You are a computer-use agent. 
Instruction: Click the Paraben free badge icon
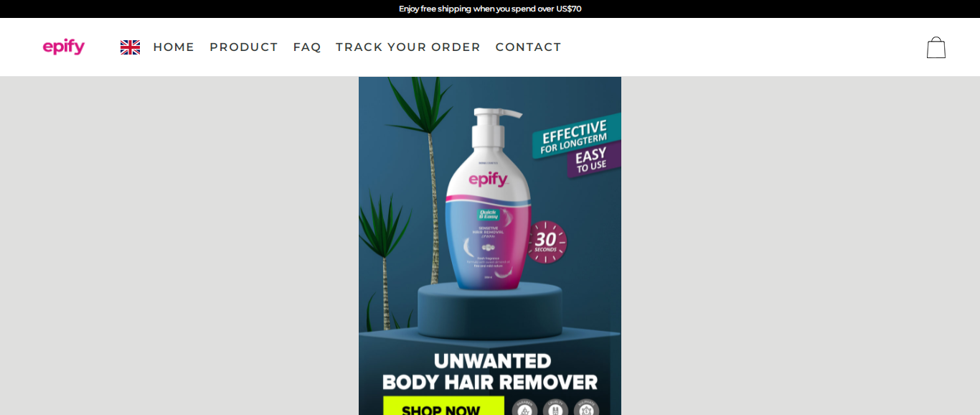(x=525, y=408)
